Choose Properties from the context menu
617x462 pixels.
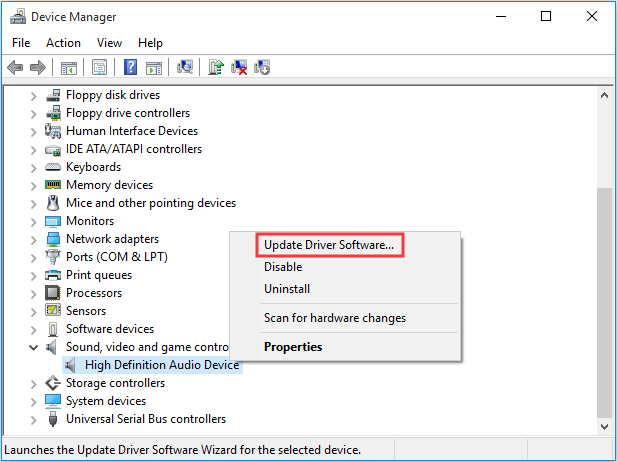click(x=293, y=347)
